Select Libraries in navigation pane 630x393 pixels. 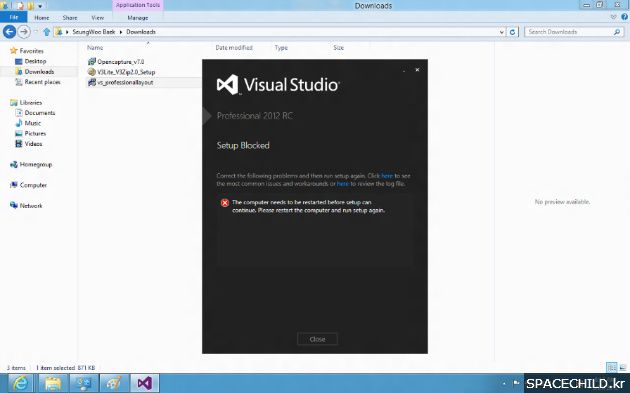click(31, 102)
